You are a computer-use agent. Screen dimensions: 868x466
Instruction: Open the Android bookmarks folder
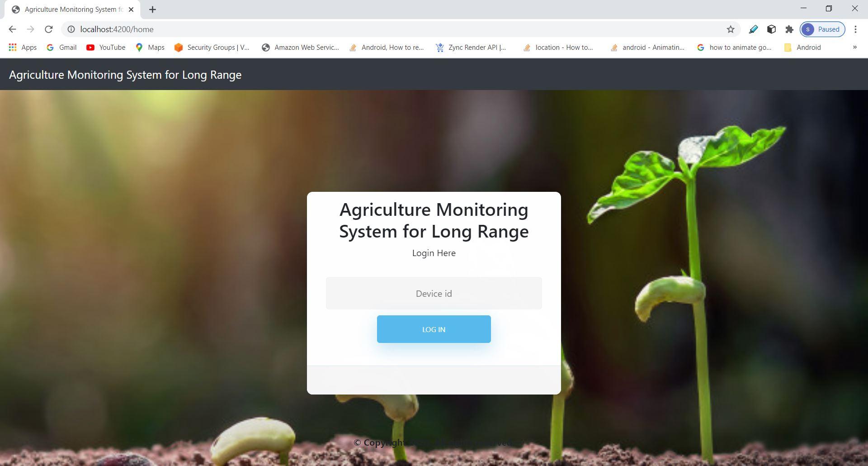point(802,47)
